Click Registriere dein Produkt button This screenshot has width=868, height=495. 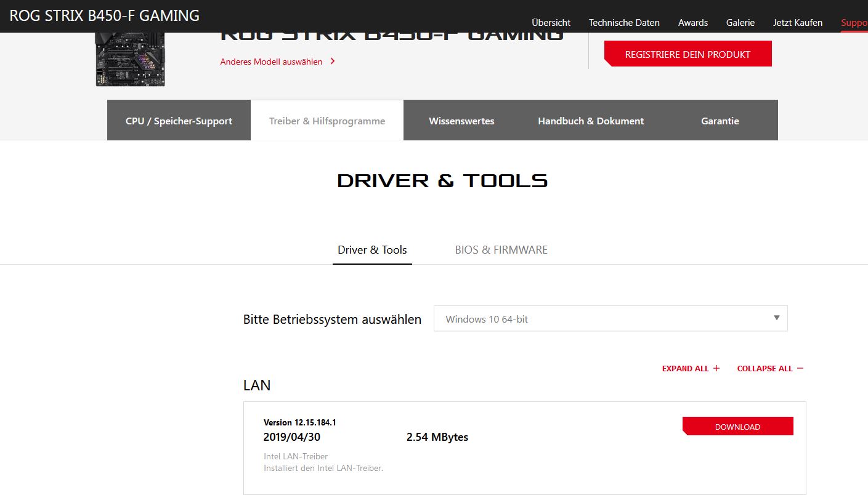pos(688,54)
